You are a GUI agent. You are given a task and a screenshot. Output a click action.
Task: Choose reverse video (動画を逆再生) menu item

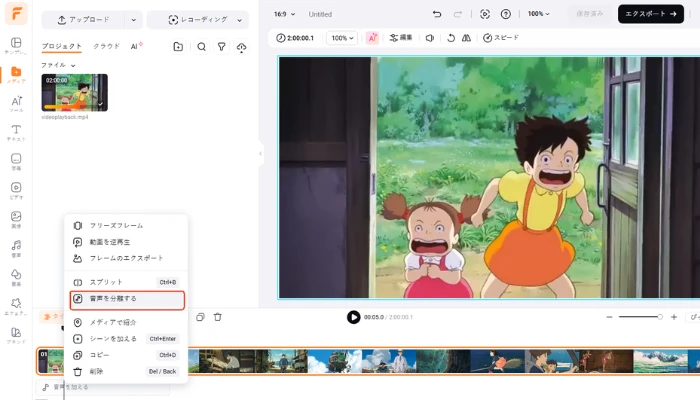[x=126, y=242]
